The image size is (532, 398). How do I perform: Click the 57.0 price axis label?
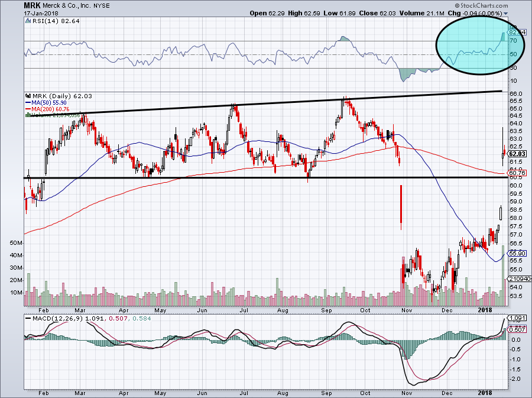click(x=515, y=235)
